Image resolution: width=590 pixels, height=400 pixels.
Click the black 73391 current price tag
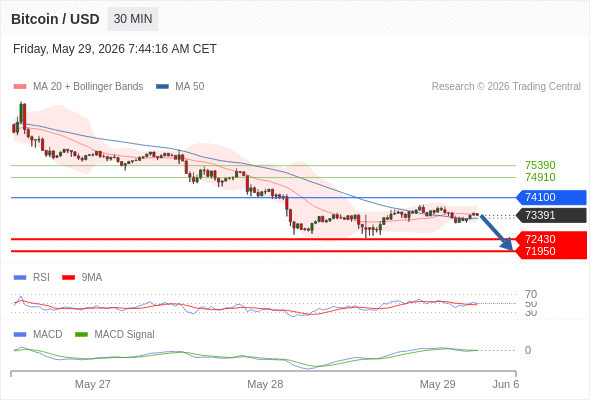pyautogui.click(x=551, y=215)
